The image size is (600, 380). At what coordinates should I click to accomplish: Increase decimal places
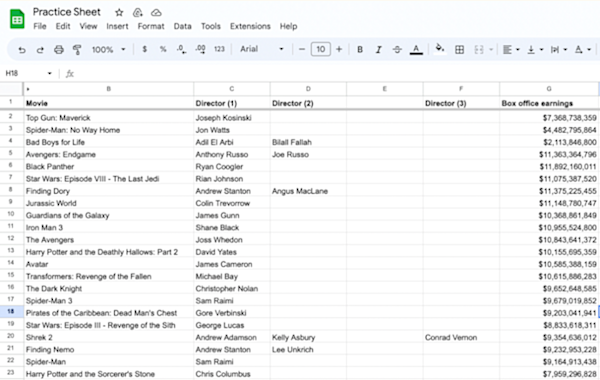pyautogui.click(x=200, y=49)
